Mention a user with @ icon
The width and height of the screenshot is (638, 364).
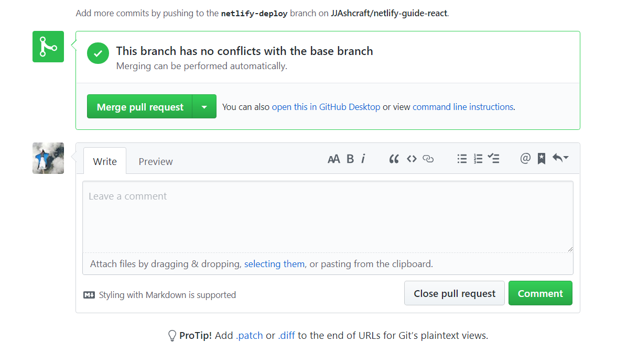click(x=525, y=159)
